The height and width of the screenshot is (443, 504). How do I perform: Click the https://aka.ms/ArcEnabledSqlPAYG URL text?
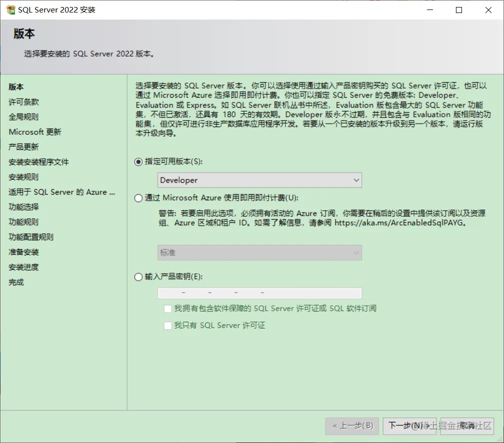tap(398, 223)
